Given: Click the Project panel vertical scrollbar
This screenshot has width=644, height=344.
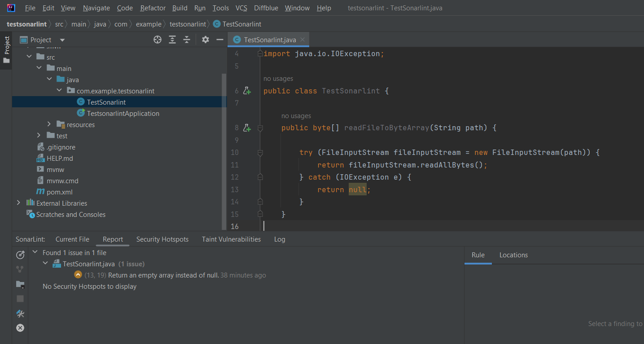Looking at the screenshot, I should tap(224, 151).
